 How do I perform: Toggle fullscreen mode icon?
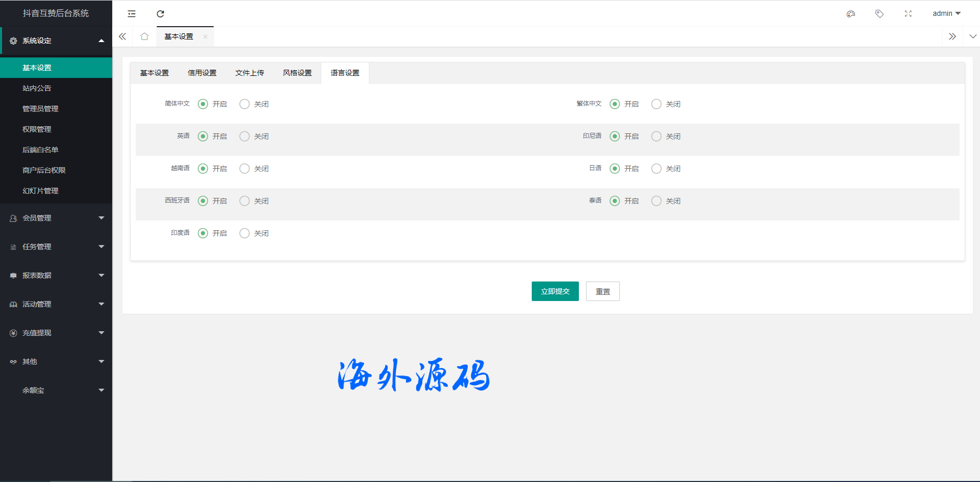(x=908, y=14)
